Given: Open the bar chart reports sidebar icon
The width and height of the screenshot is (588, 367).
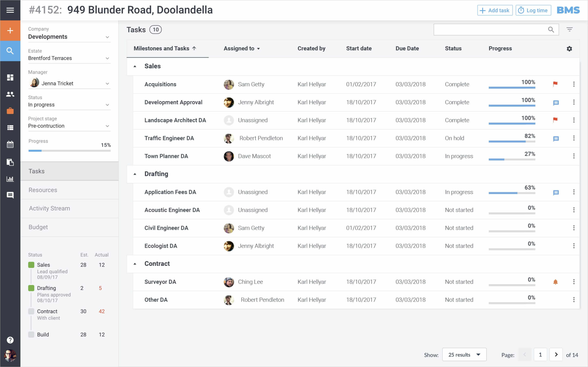Looking at the screenshot, I should (10, 179).
